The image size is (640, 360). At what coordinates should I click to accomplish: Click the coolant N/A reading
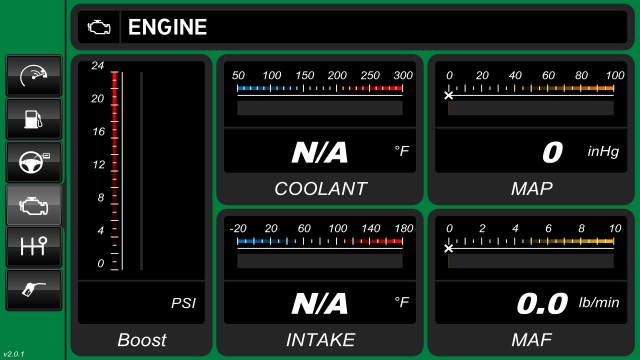[x=320, y=153]
